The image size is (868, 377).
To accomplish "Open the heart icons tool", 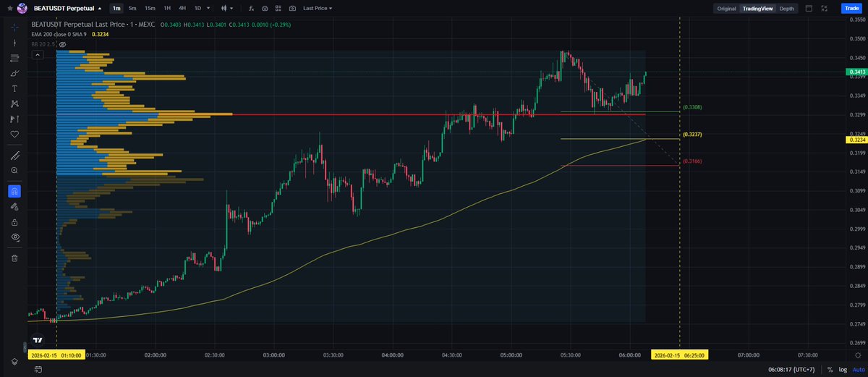I will [14, 135].
